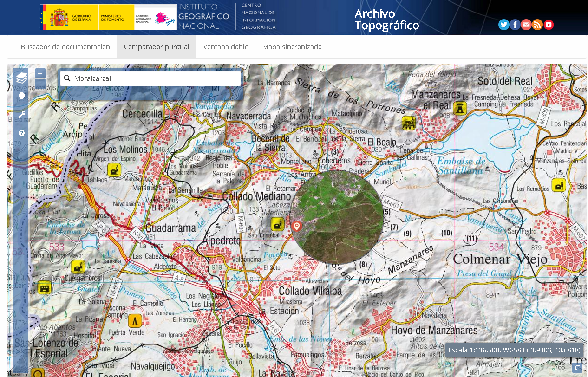Viewport: 588px width, 377px height.
Task: Click the Twitter icon in the header
Action: coord(504,25)
